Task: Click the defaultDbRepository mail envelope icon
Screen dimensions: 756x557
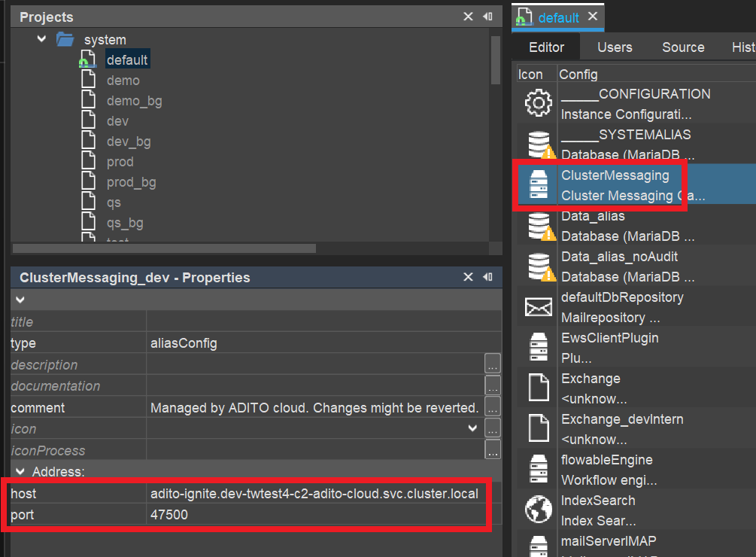Action: (538, 306)
